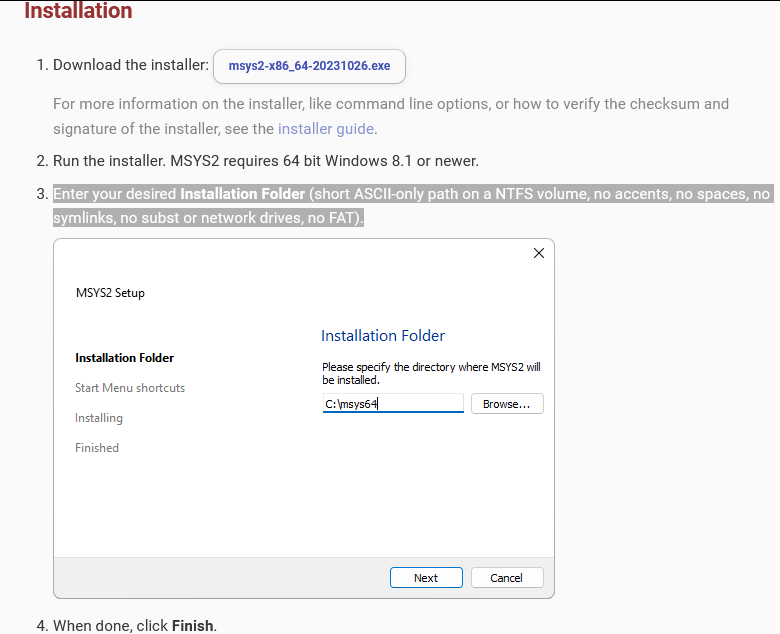Click 'Run the installer. MSYS2 requires 64 bit' step
Viewport: 780px width, 634px height.
(266, 161)
